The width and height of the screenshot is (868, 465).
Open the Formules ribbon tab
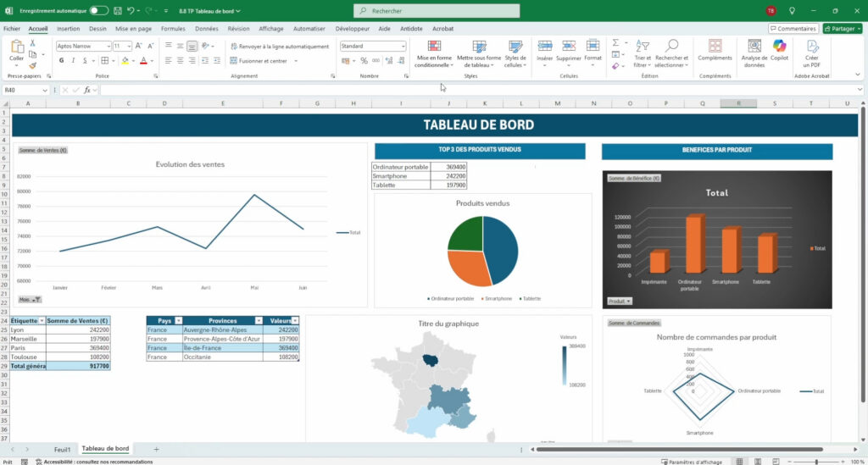point(173,28)
